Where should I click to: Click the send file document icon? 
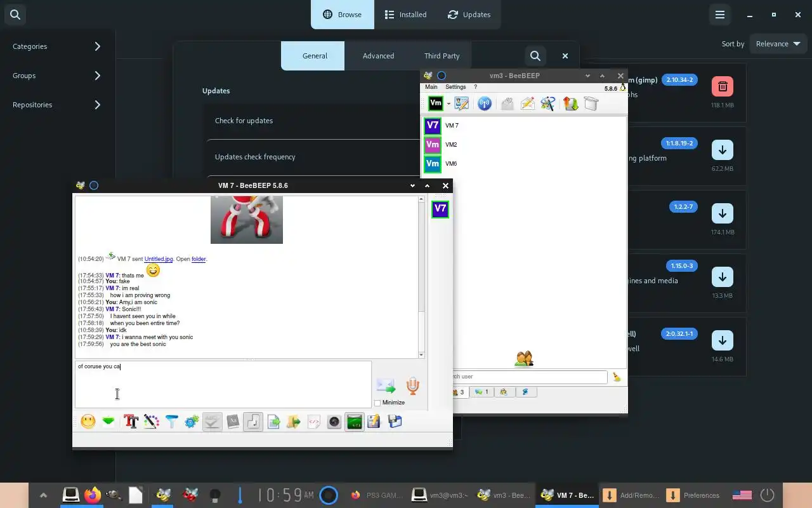click(273, 422)
